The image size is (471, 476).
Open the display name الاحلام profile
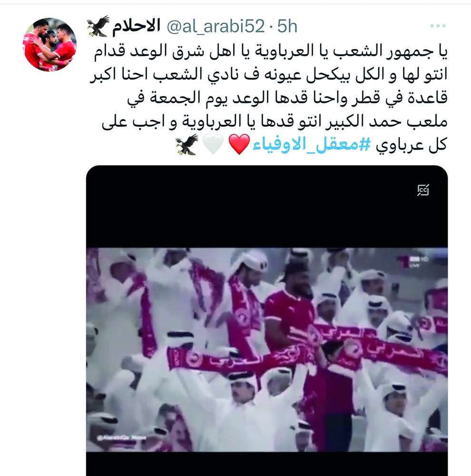coord(136,26)
